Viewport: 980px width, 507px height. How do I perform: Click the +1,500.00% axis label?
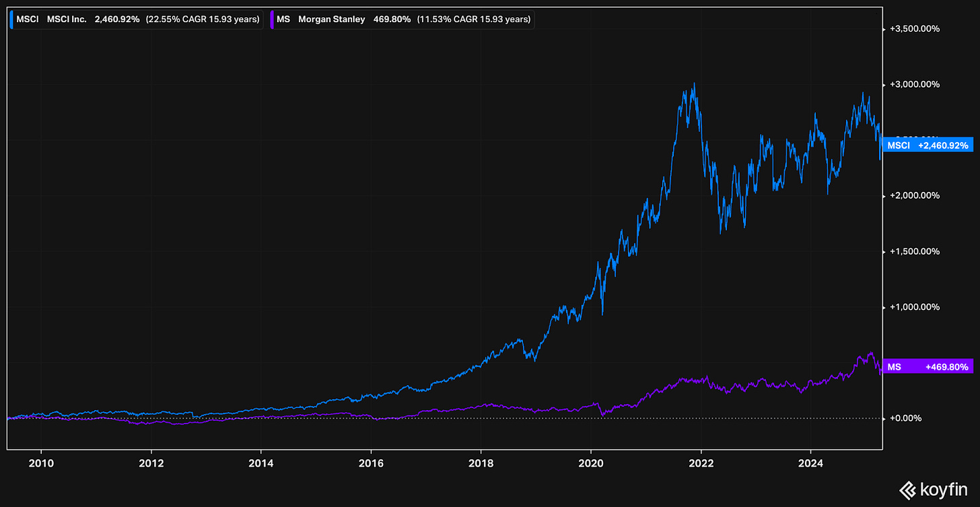(914, 251)
